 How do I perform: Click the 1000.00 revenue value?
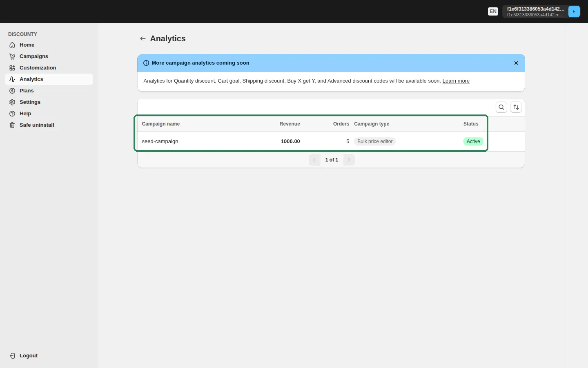pos(290,141)
